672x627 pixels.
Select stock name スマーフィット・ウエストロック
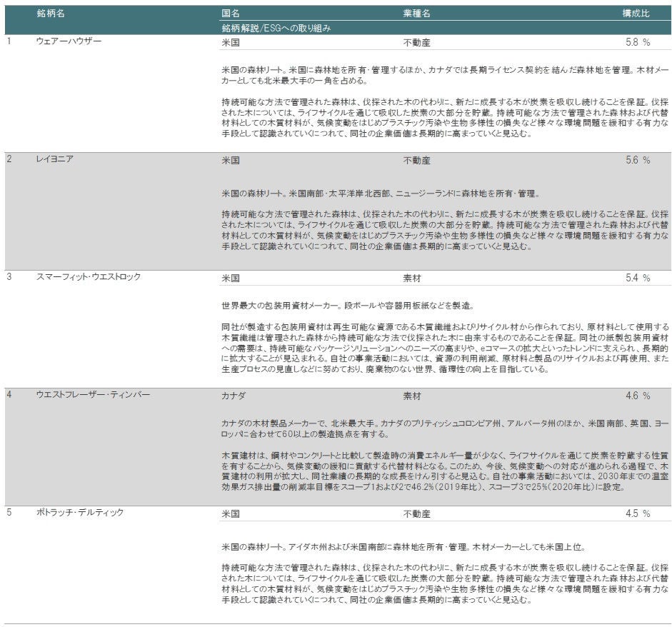[89, 277]
